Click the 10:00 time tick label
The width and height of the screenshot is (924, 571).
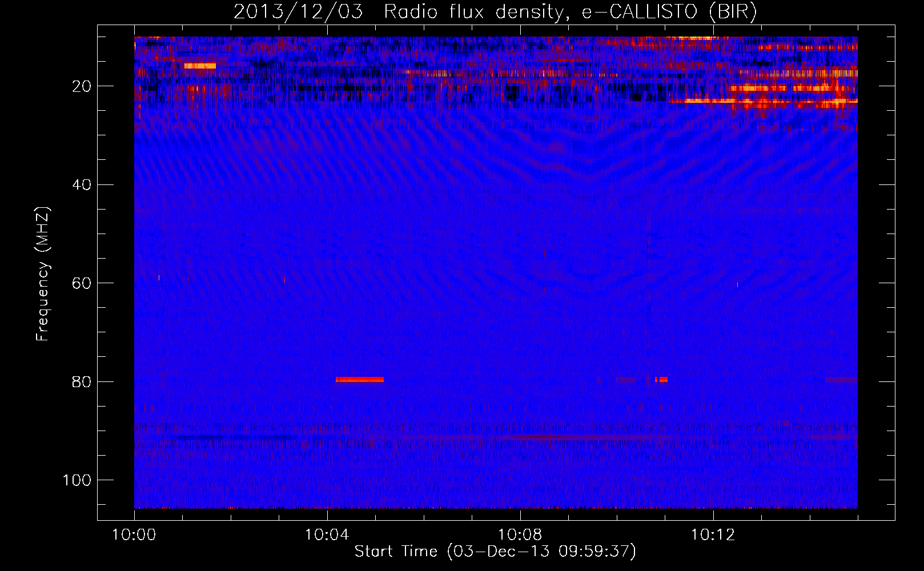click(x=134, y=535)
